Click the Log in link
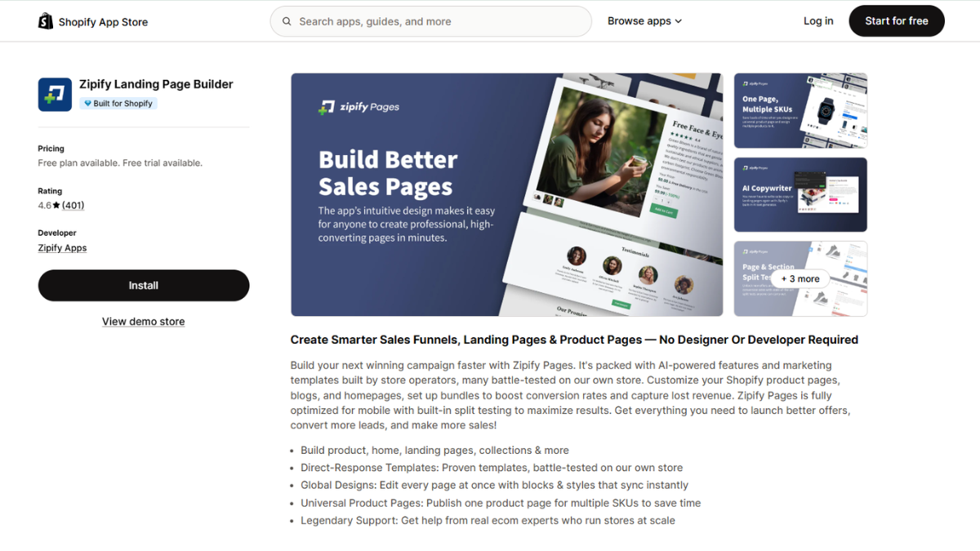 818,21
